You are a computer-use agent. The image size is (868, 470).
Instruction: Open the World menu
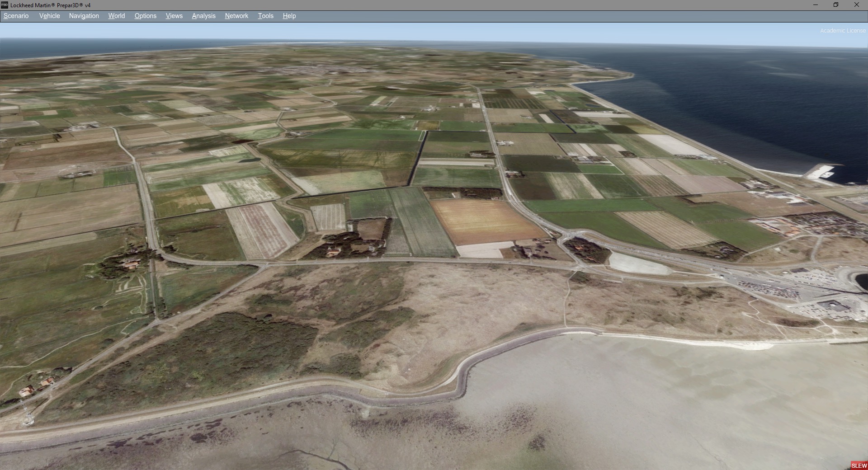[x=116, y=16]
